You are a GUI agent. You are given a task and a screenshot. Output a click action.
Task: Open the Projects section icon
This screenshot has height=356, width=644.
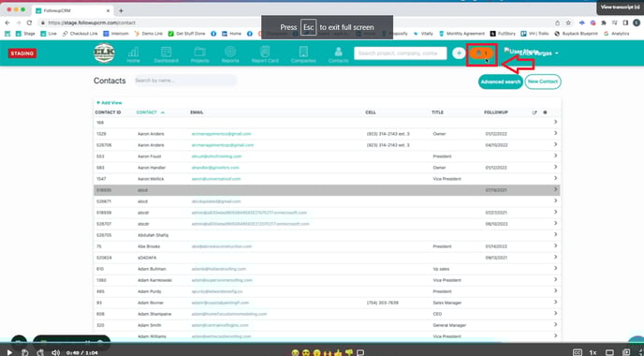click(199, 54)
